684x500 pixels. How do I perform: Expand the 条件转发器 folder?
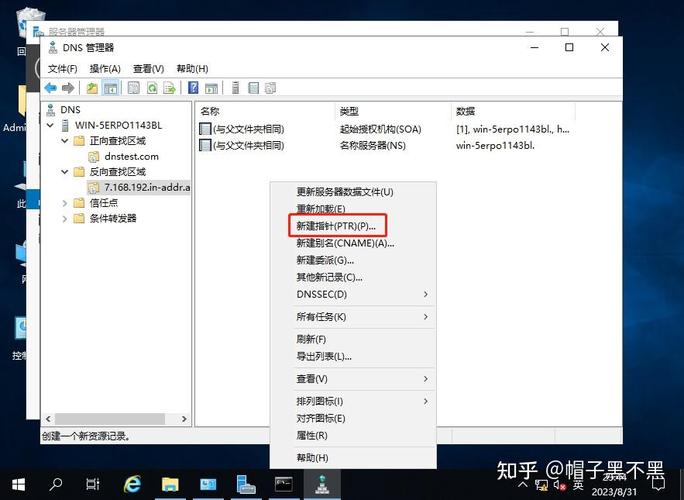point(65,219)
